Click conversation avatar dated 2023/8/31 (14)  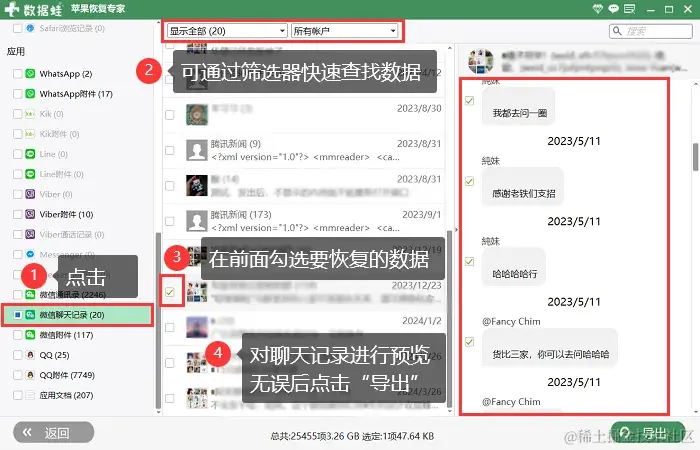[x=197, y=186]
